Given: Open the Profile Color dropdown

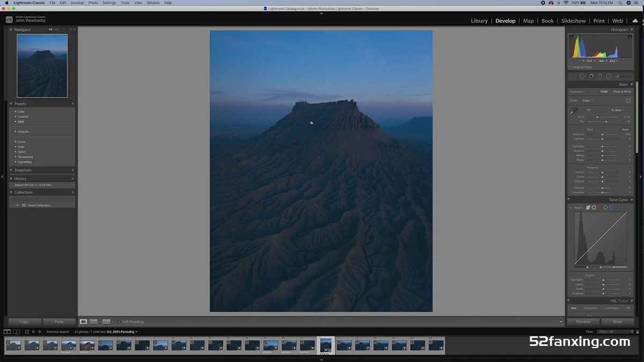Looking at the screenshot, I should point(588,100).
